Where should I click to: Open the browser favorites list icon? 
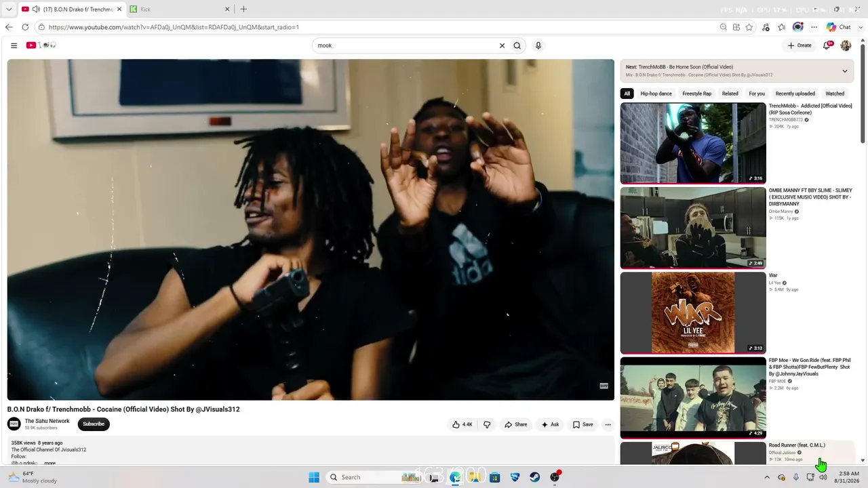(782, 27)
